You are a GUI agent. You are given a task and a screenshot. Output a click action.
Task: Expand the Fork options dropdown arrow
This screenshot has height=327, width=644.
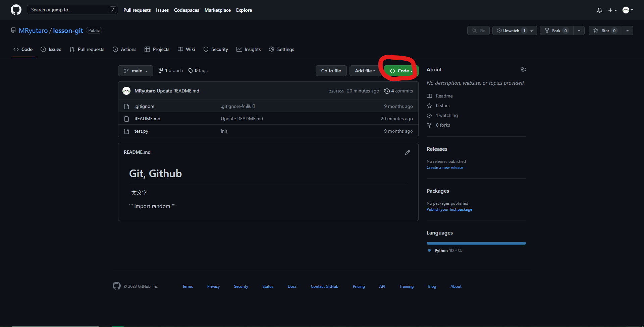579,30
